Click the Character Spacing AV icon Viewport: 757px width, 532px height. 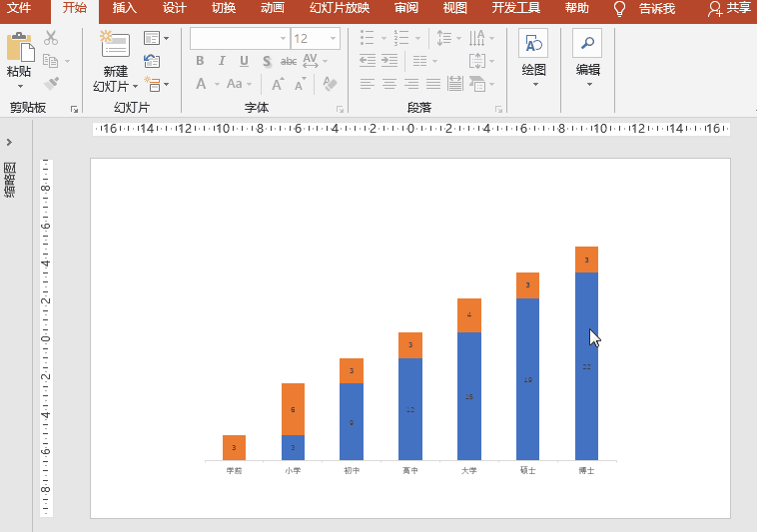[310, 61]
